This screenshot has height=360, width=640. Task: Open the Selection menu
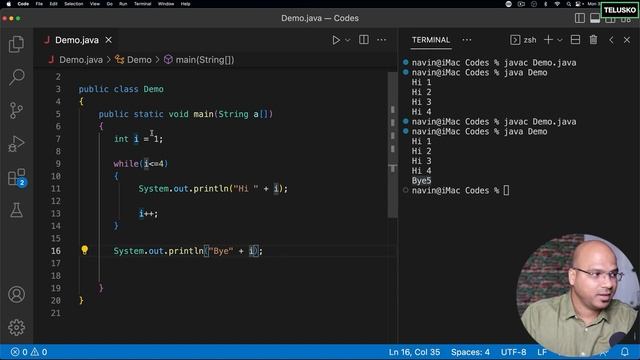[74, 4]
